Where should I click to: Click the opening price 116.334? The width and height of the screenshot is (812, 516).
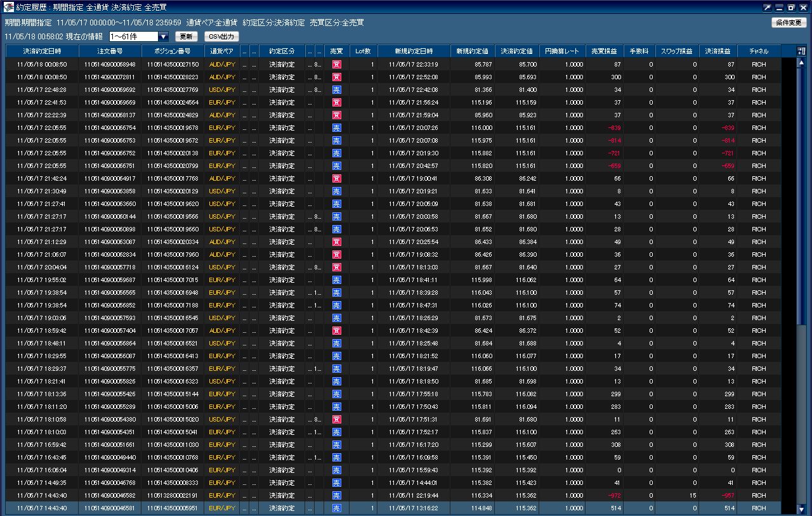click(x=481, y=496)
